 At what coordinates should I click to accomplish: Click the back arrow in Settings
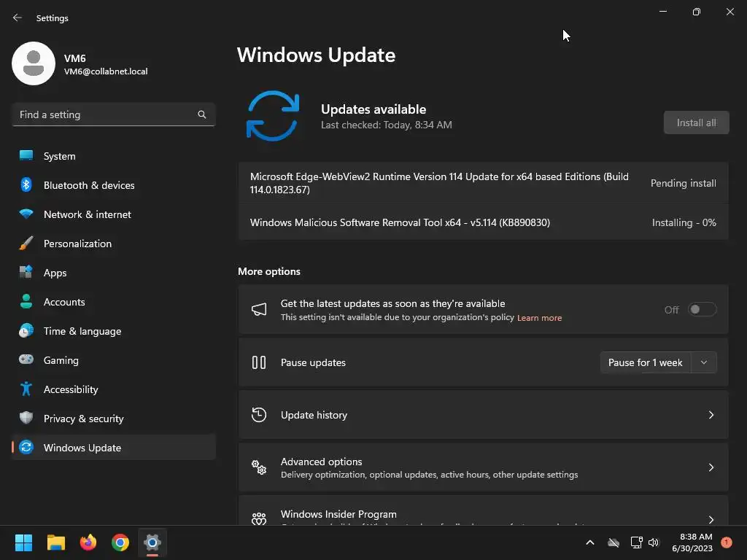click(x=18, y=17)
